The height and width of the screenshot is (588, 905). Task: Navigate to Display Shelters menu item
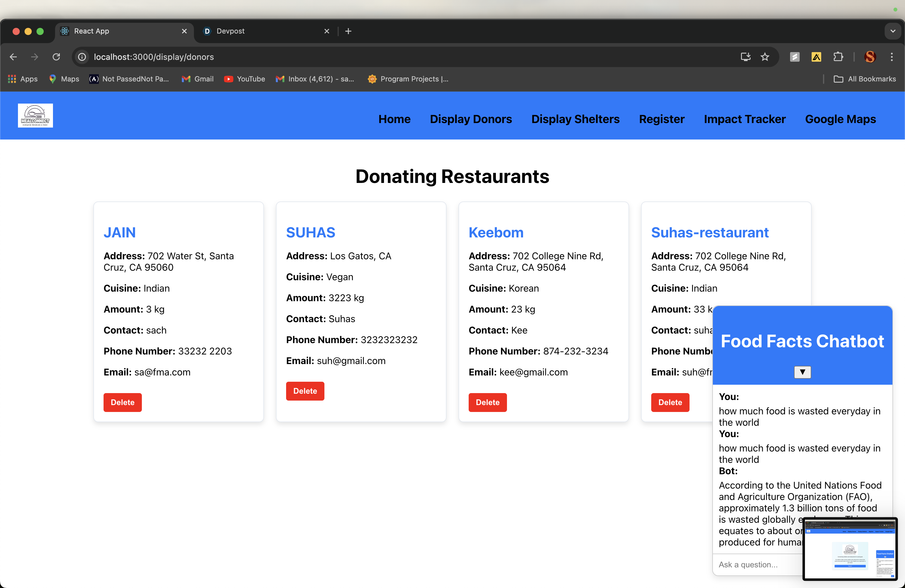(575, 119)
